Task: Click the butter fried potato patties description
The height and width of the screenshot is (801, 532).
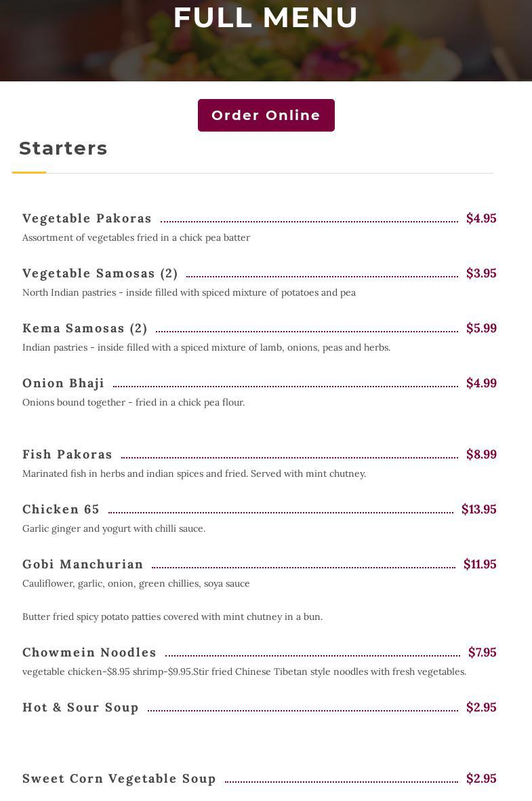Action: (172, 617)
